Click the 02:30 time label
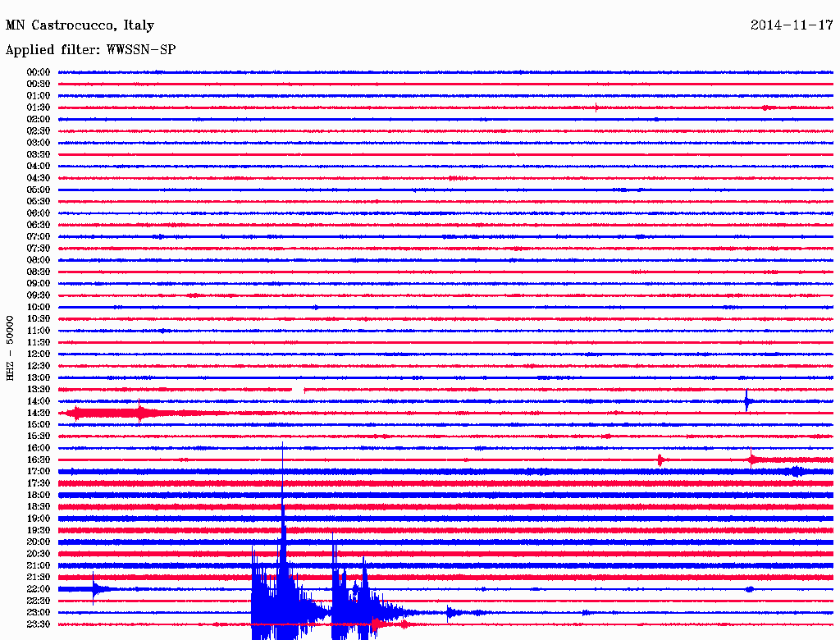840x640 pixels. click(x=39, y=130)
